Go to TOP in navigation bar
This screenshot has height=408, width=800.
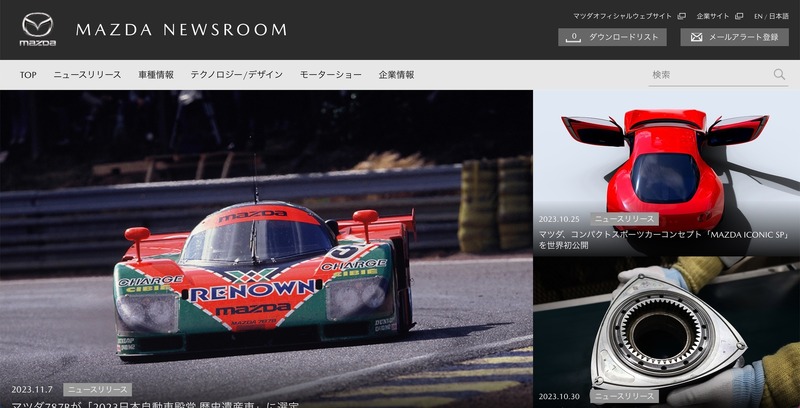(x=28, y=75)
